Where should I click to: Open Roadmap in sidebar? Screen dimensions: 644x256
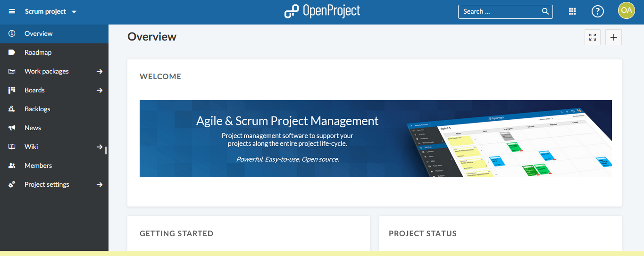[38, 52]
